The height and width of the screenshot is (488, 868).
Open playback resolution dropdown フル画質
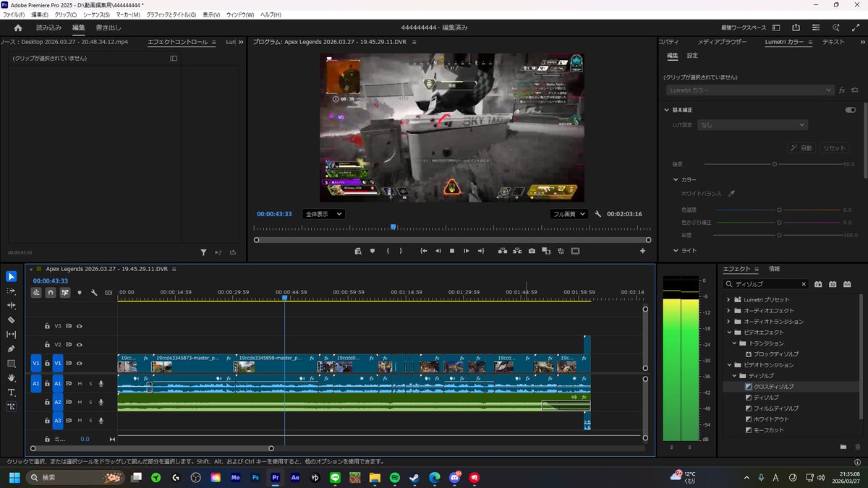coord(569,214)
